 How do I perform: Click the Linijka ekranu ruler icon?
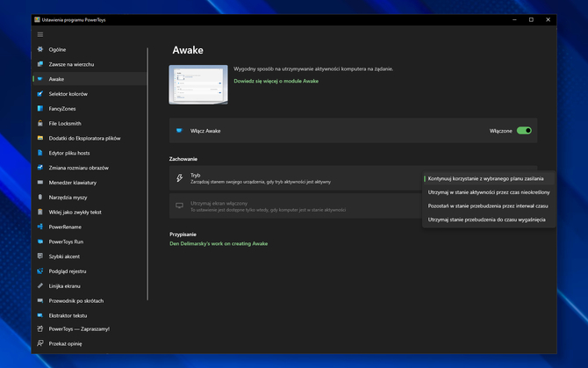point(40,285)
